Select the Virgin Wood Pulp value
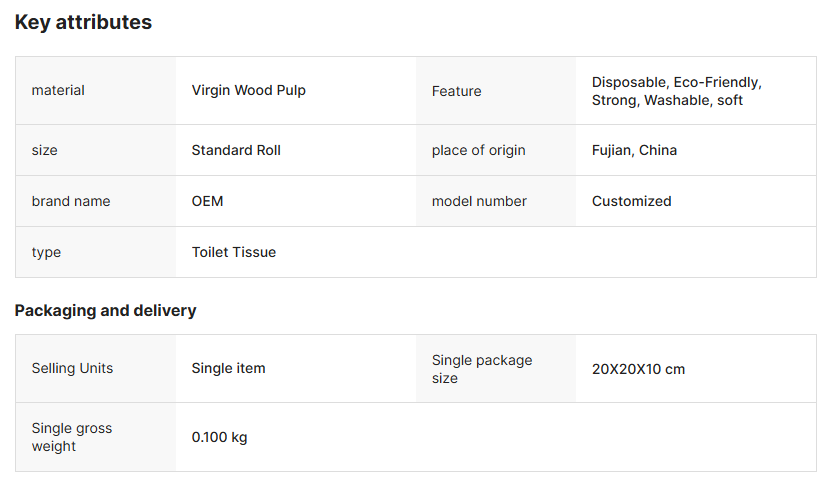 point(248,91)
